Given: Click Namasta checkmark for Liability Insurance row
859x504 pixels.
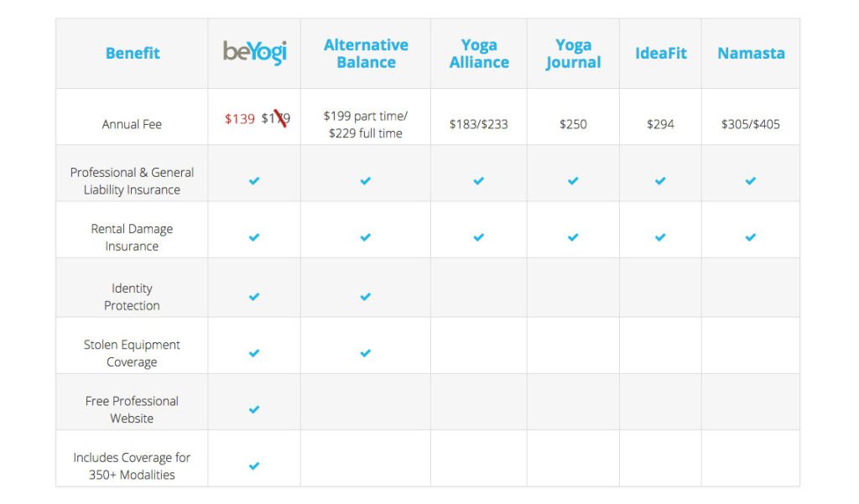Looking at the screenshot, I should (x=751, y=181).
